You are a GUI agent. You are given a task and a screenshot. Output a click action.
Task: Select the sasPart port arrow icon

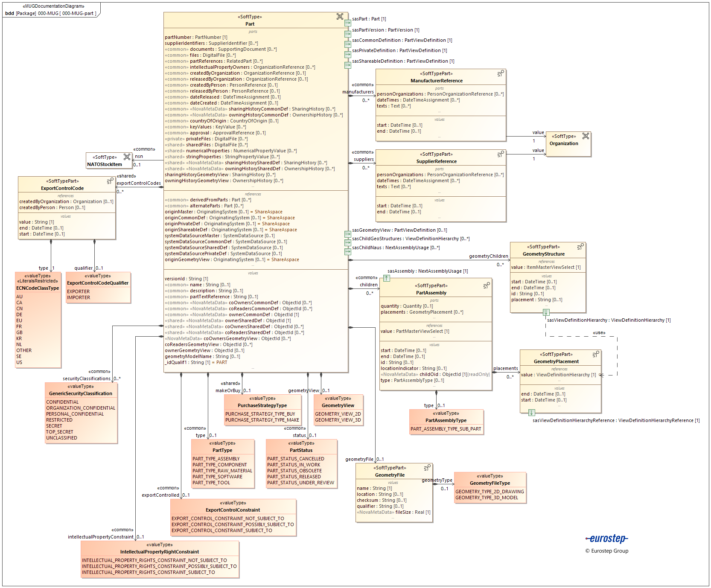pyautogui.click(x=348, y=23)
